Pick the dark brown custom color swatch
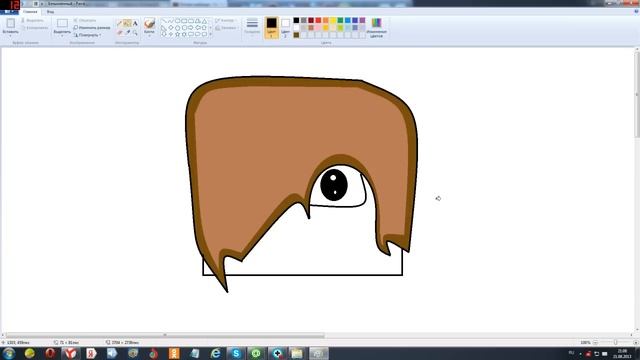 pyautogui.click(x=296, y=35)
